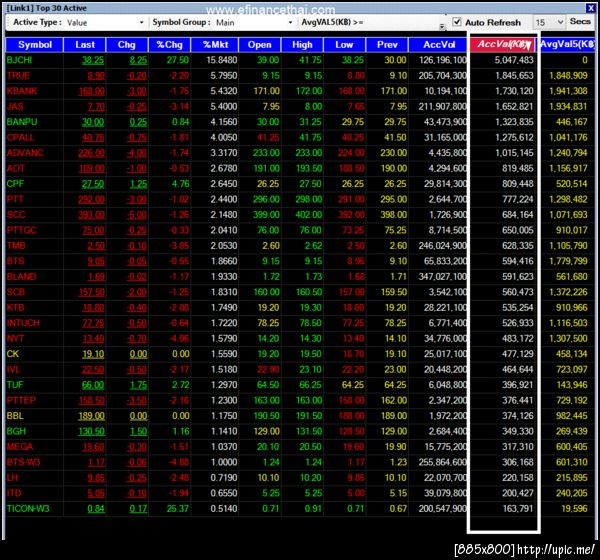Select the PTTGC symbol
This screenshot has height=560, width=600.
(21, 230)
